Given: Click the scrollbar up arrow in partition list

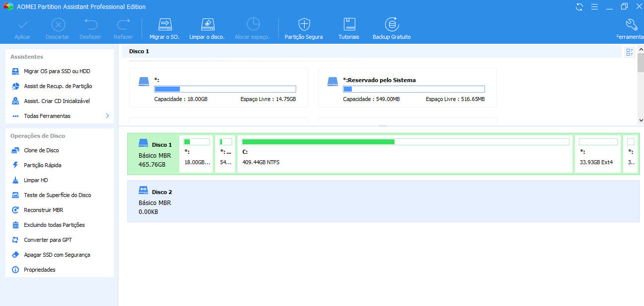Looking at the screenshot, I should click(641, 48).
